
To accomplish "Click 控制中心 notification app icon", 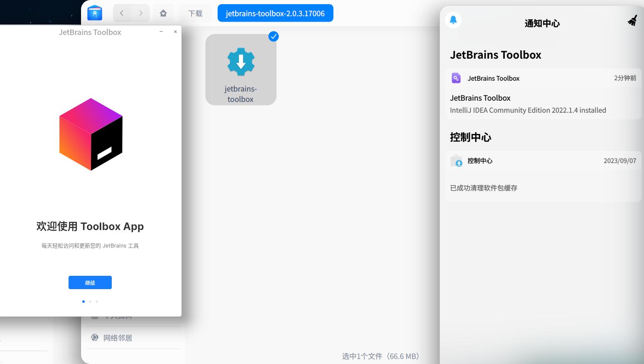I will click(456, 161).
